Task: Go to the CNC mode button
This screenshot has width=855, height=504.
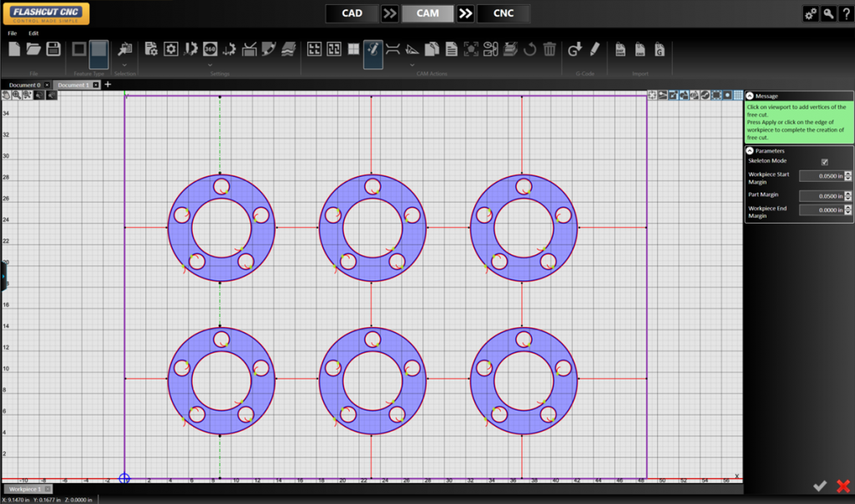Action: click(503, 13)
